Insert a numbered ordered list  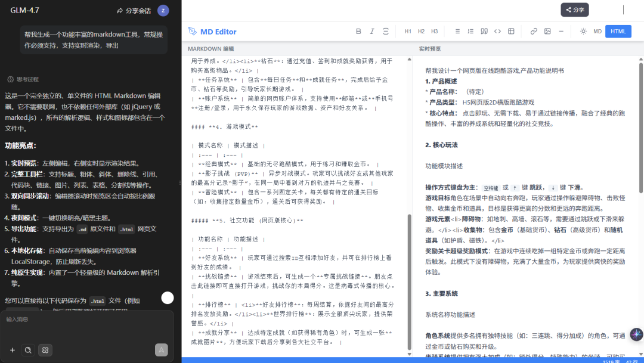(x=470, y=32)
